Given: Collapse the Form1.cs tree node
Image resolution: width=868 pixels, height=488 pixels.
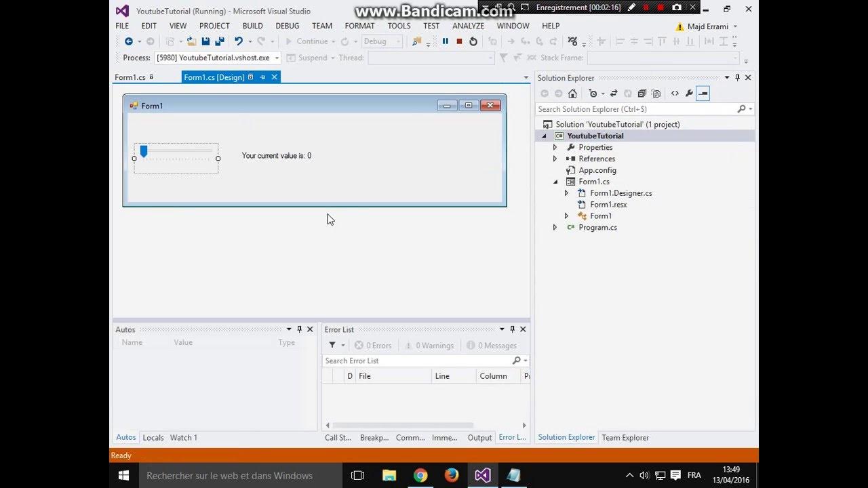Looking at the screenshot, I should 555,182.
